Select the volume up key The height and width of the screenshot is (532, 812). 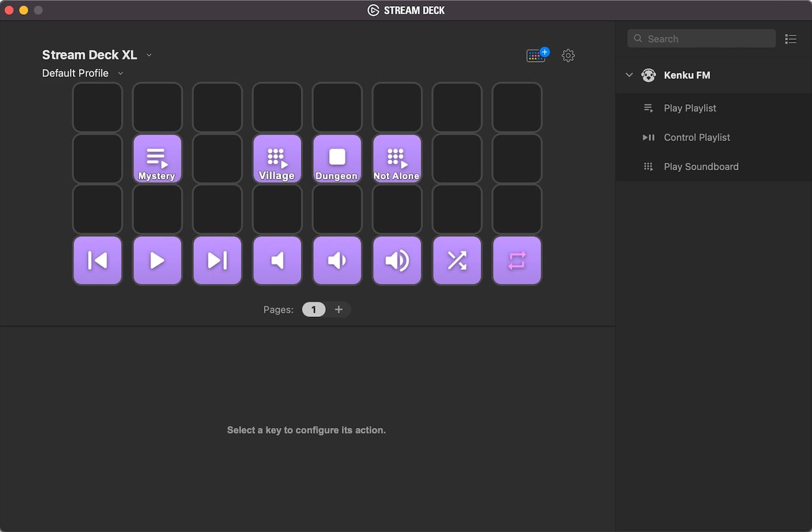pos(397,261)
